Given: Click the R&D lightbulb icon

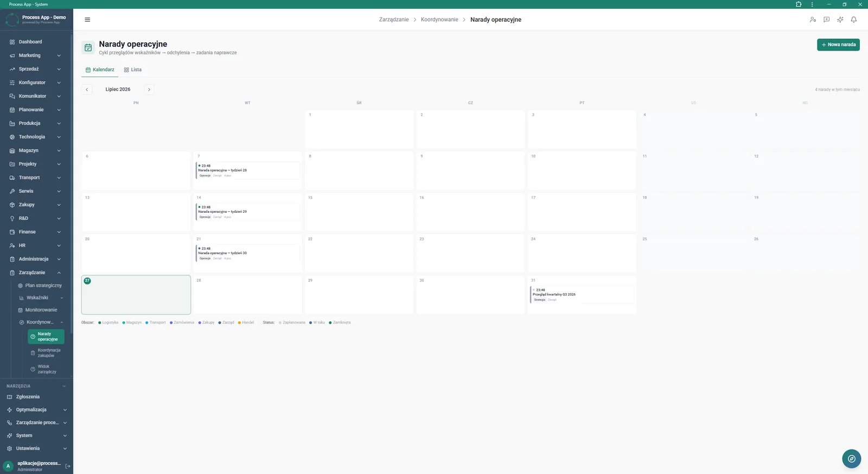Looking at the screenshot, I should (12, 218).
